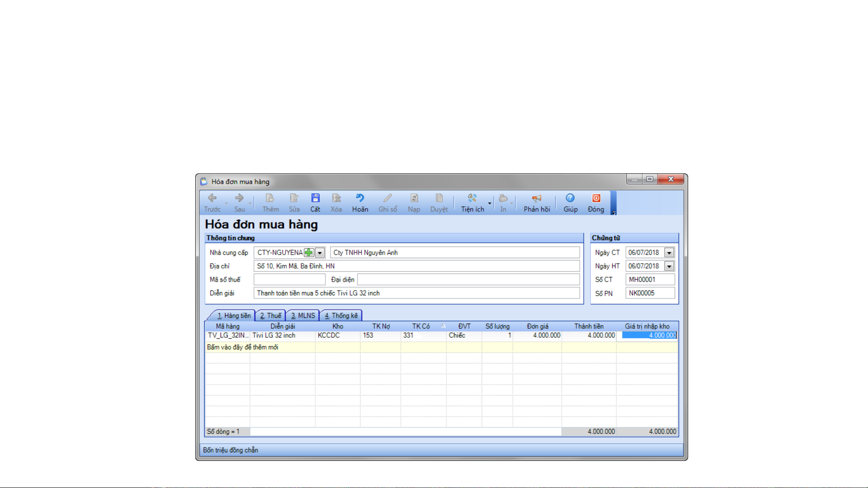868x488 pixels.
Task: Select the Thống kê tab
Action: click(341, 316)
